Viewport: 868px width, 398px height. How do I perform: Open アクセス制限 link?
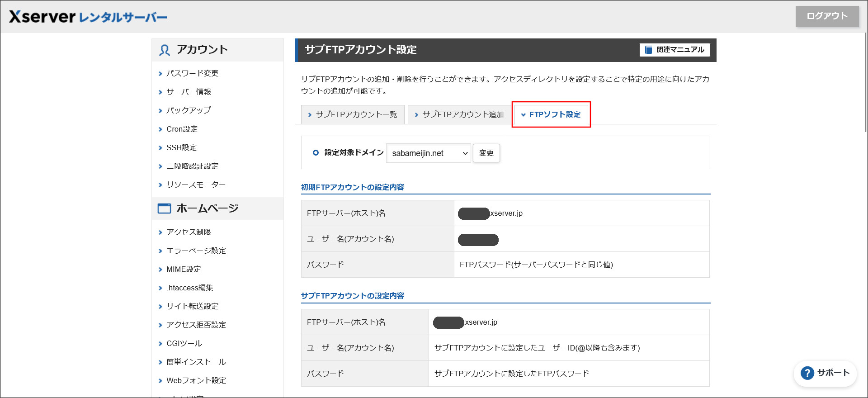[x=189, y=232]
